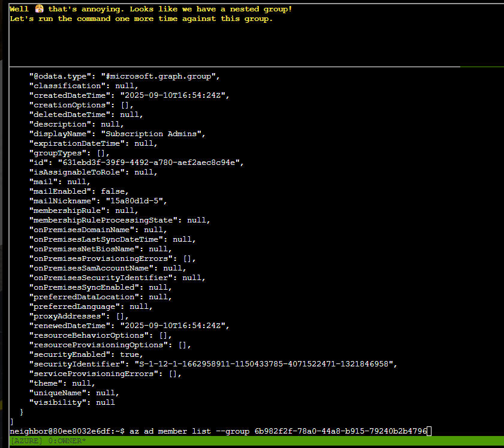This screenshot has height=448, width=504.
Task: Click the "groupTypes": [] line
Action: (70, 153)
